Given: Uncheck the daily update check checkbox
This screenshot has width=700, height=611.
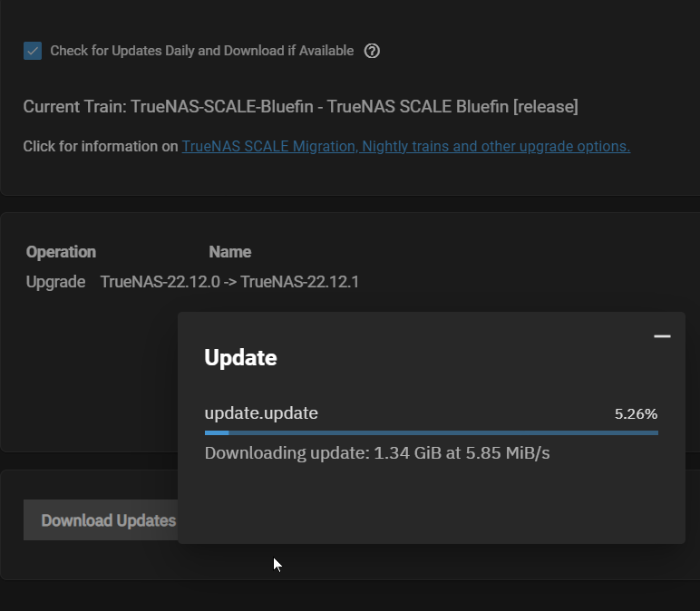Looking at the screenshot, I should pos(33,51).
